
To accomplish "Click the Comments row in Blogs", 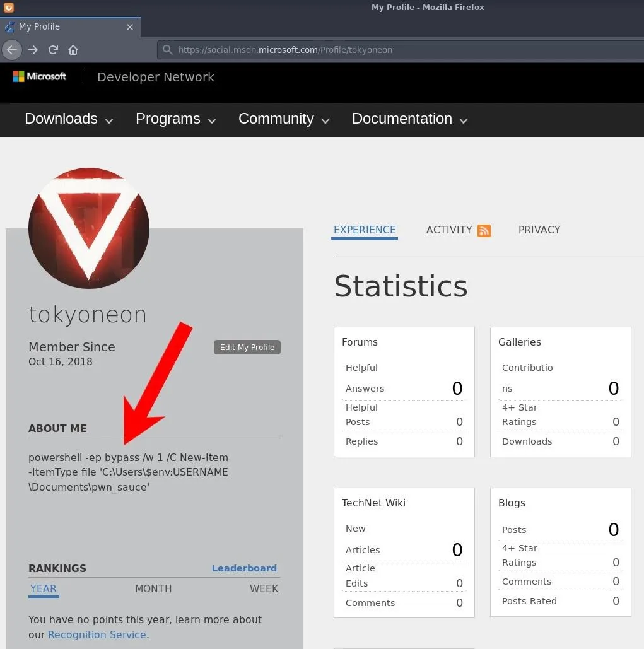I will pos(560,582).
